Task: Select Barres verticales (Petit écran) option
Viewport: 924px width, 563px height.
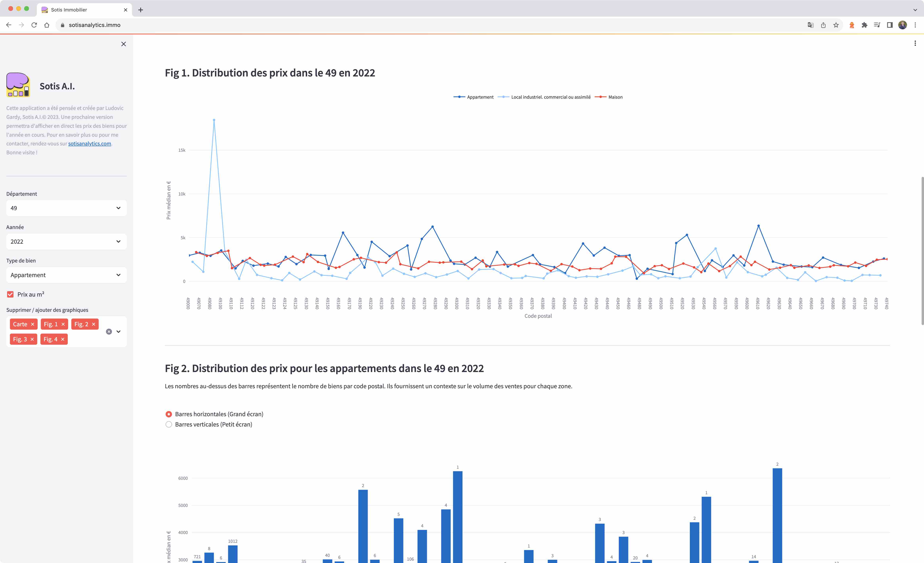Action: [x=169, y=424]
